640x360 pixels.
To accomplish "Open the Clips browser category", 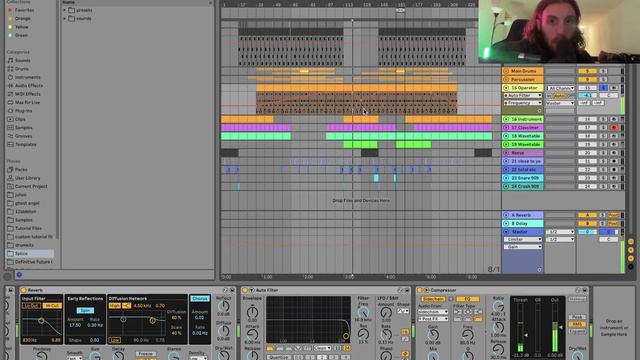I will pos(20,119).
